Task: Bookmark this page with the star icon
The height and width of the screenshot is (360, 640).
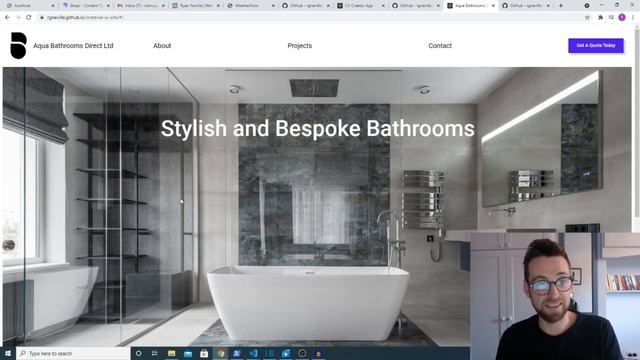Action: pos(587,18)
